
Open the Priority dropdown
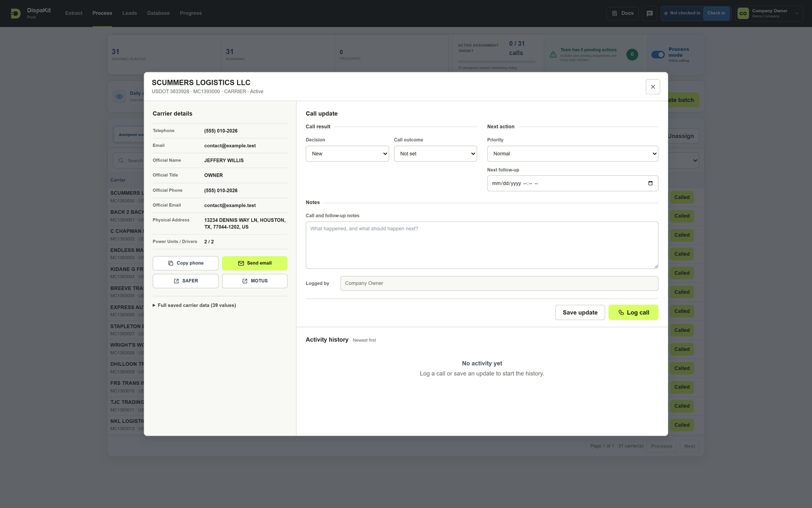click(x=572, y=153)
